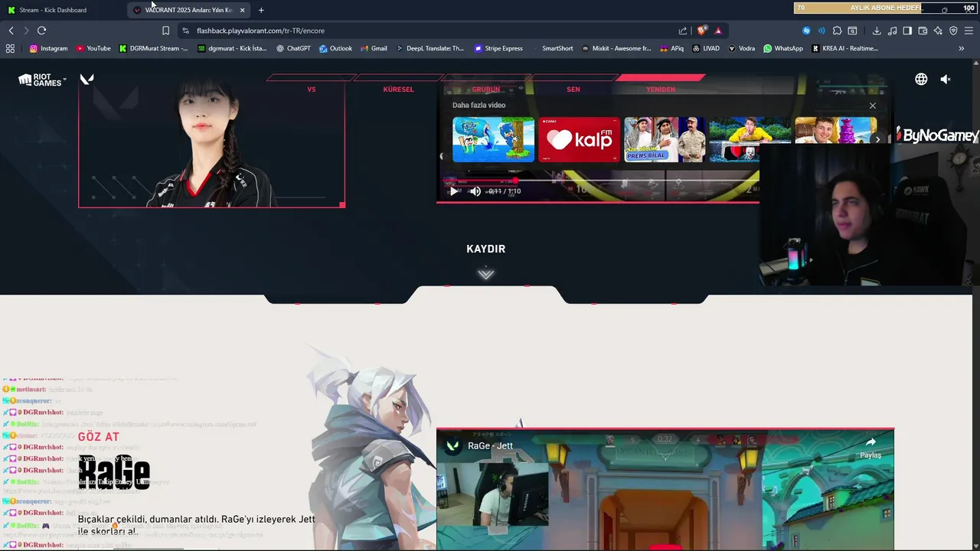The width and height of the screenshot is (980, 551).
Task: Open the Outlook bookmark
Action: click(336, 48)
